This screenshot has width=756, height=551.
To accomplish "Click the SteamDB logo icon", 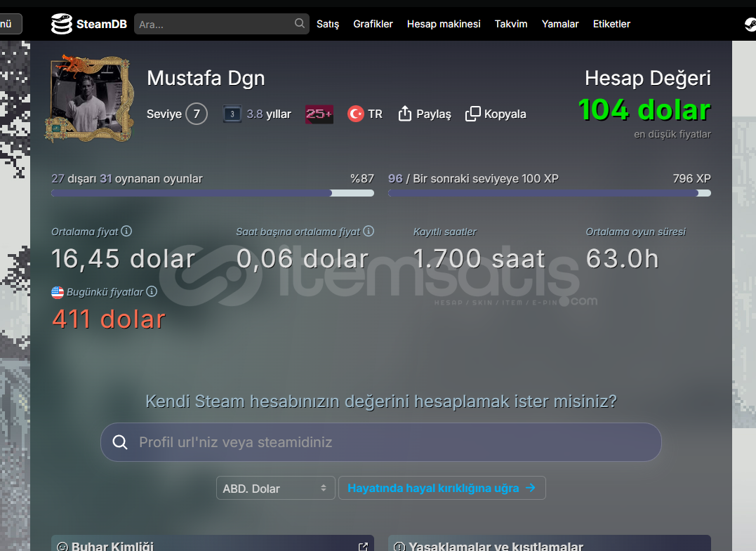I will click(x=61, y=24).
